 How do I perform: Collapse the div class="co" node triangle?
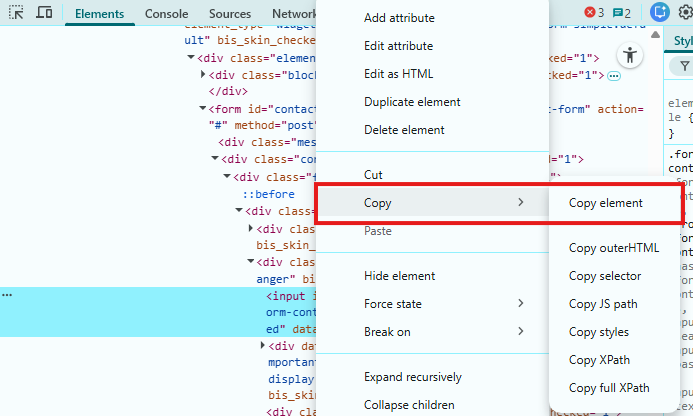[215, 158]
